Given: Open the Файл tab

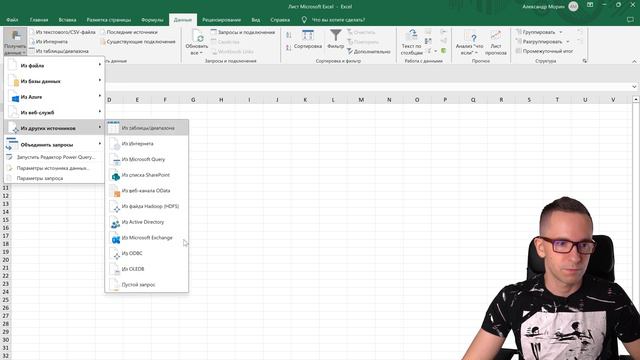Looking at the screenshot, I should tap(12, 20).
